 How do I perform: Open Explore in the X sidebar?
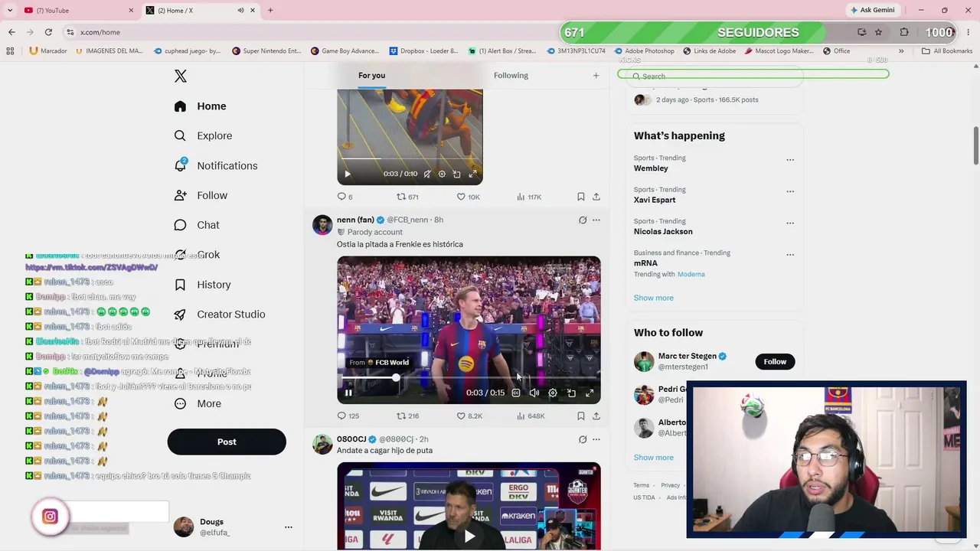pos(203,135)
